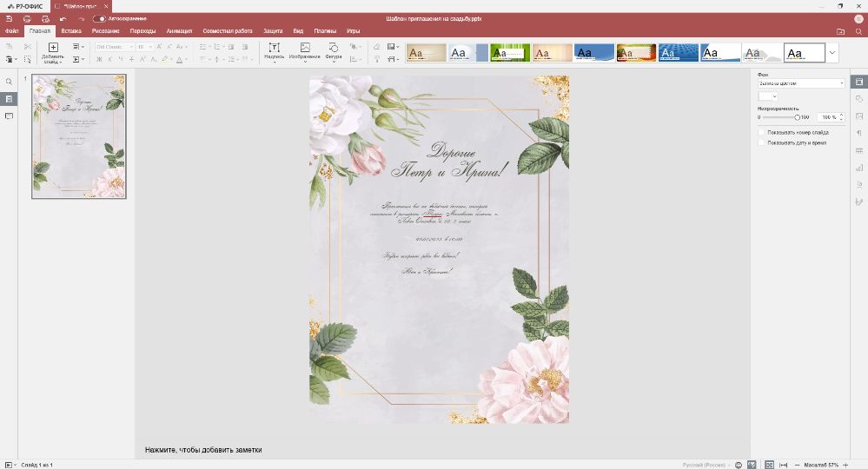Open the font name dropdown
Viewport: 868px width, 469px height.
[112, 47]
